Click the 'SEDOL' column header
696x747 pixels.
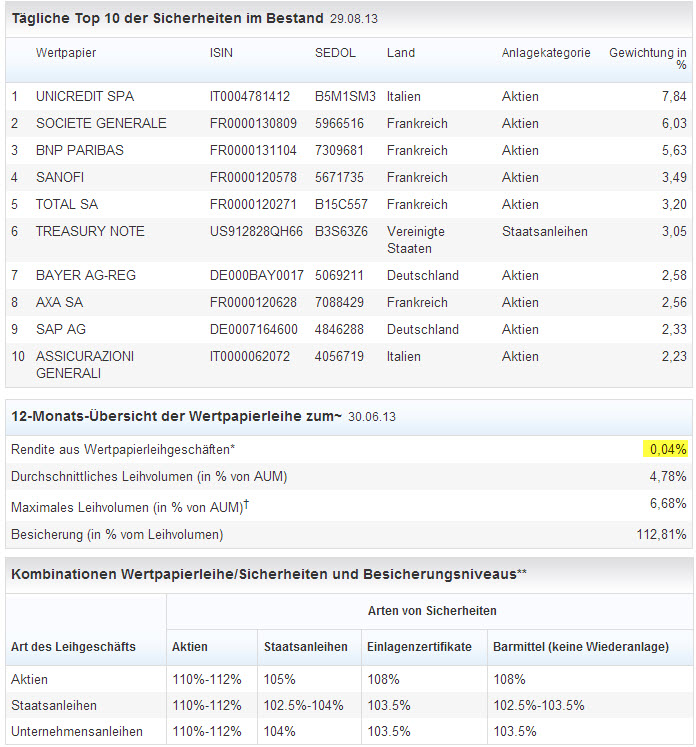335,53
